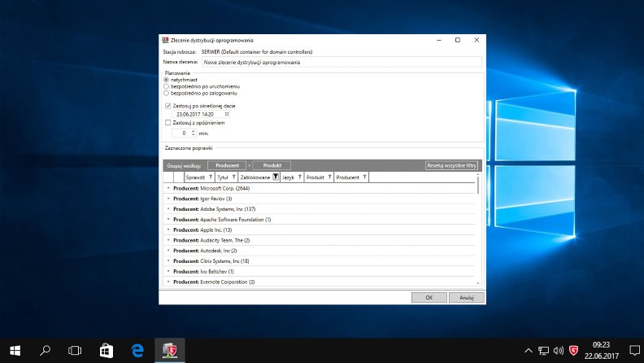Expand the Audacity Team group

[x=168, y=240]
